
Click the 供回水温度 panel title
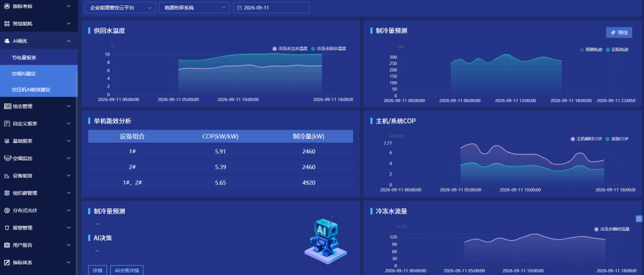109,30
